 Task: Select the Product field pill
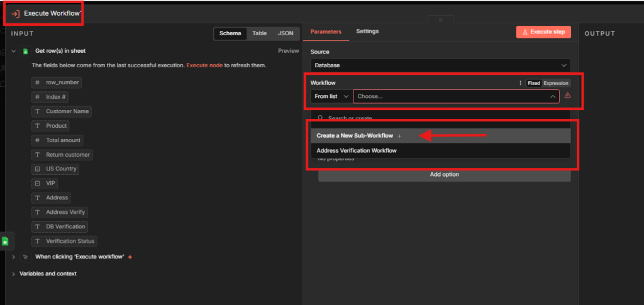click(x=50, y=126)
